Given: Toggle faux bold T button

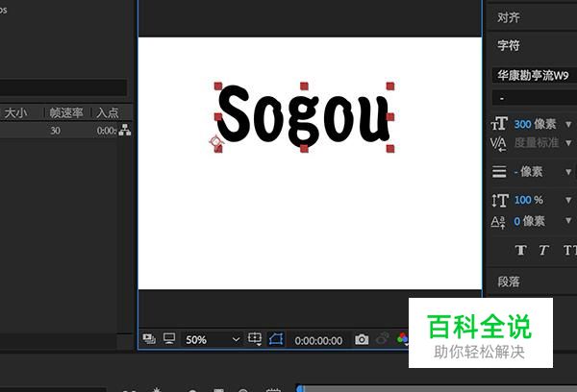Looking at the screenshot, I should click(x=520, y=251).
